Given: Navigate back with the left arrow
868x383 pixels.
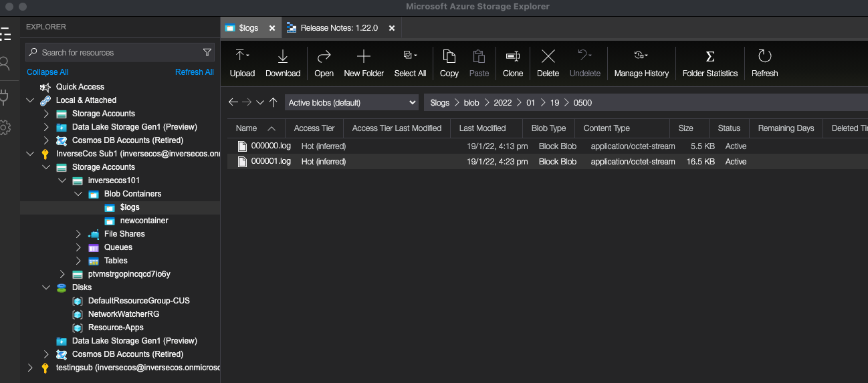Looking at the screenshot, I should click(233, 102).
